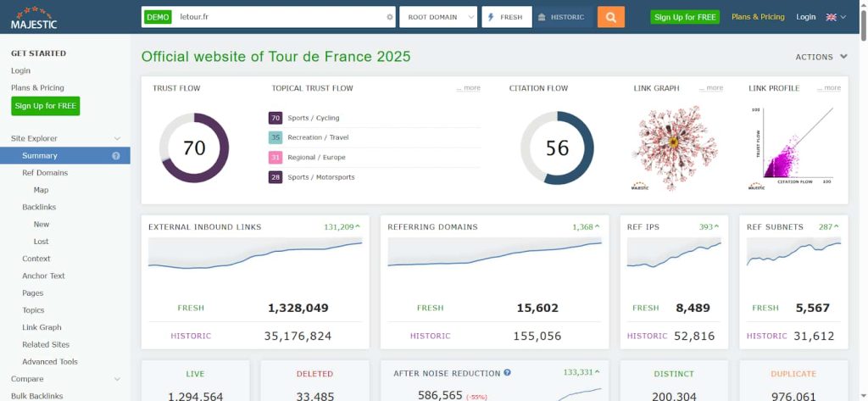Click purple 70 Sports Cycling swatch
Screen dimensions: 868x401
(x=275, y=118)
